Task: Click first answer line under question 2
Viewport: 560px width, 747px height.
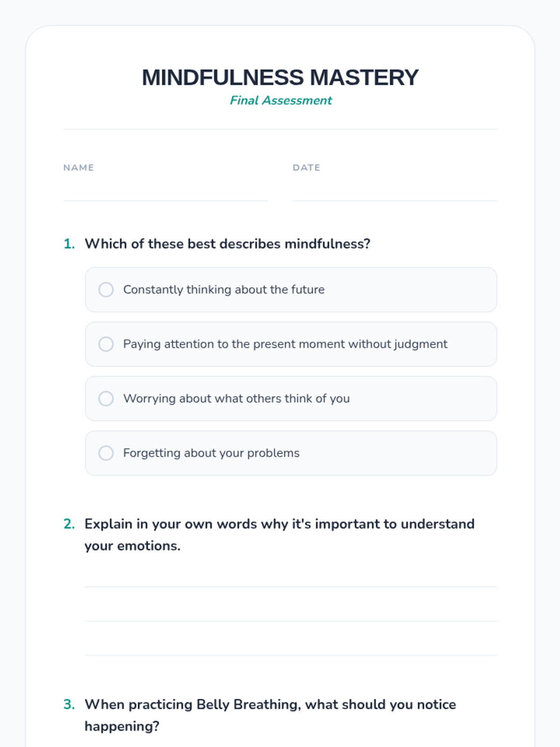Action: pyautogui.click(x=291, y=578)
